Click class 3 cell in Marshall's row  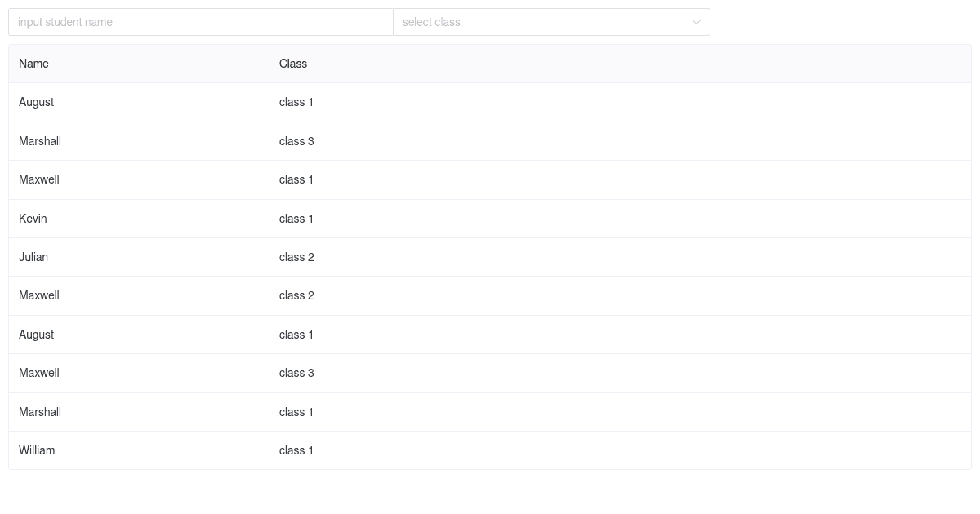point(296,140)
